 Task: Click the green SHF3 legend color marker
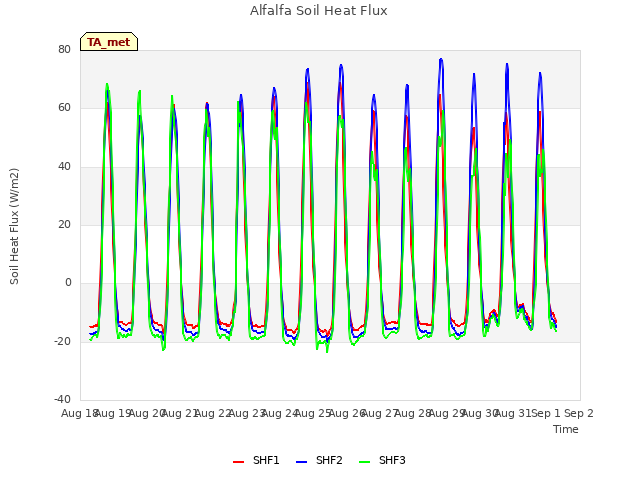click(x=364, y=462)
